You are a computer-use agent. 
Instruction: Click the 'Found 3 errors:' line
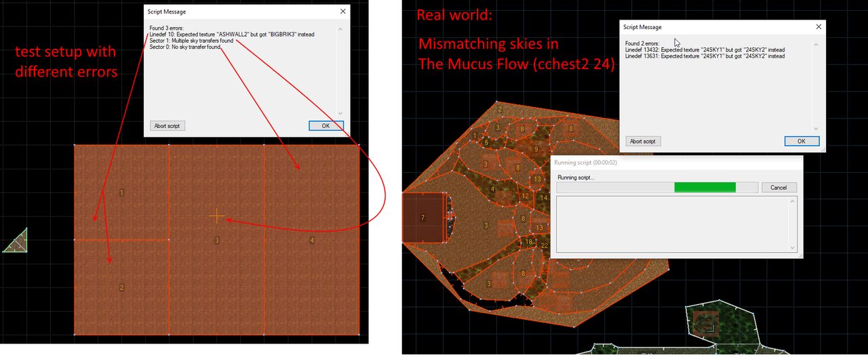(x=166, y=28)
